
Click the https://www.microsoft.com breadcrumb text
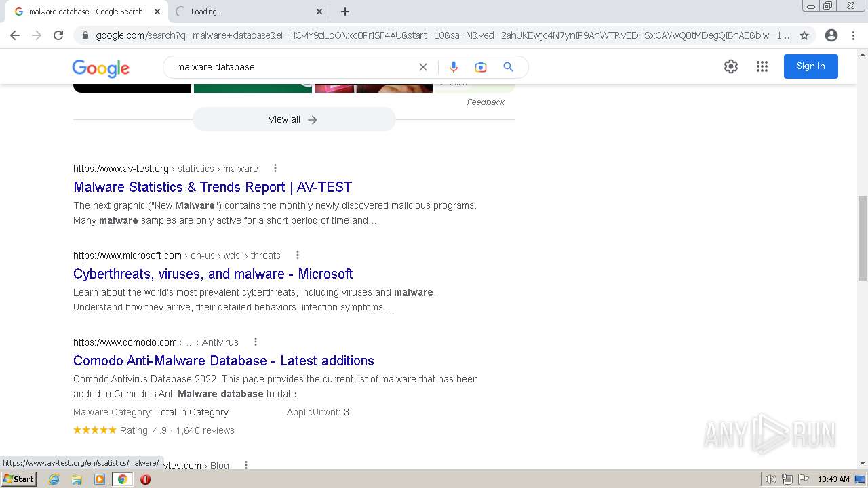point(127,256)
